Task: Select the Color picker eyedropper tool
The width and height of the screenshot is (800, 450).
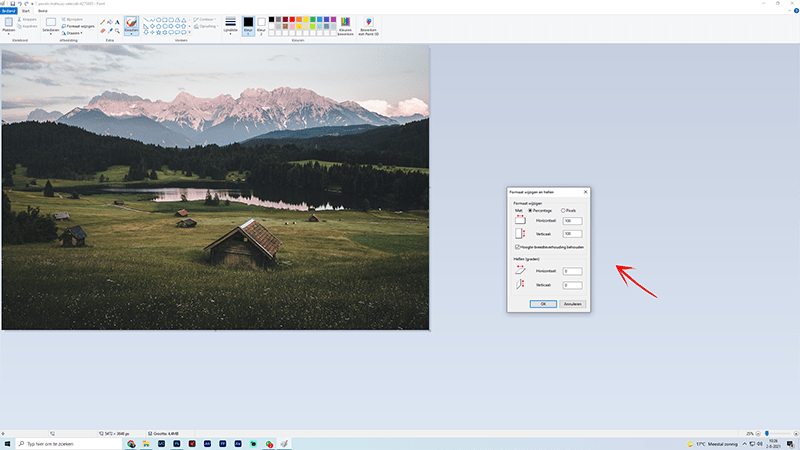Action: pos(110,31)
